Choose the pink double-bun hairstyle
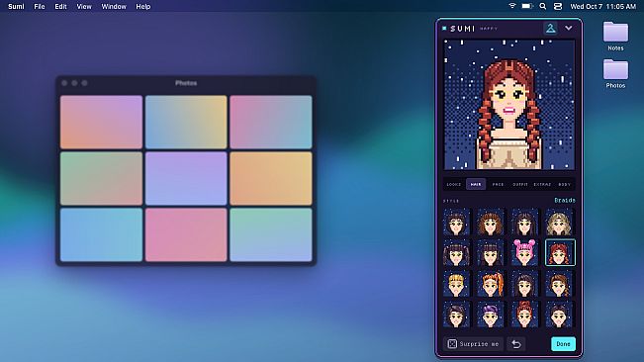644x362 pixels. pos(524,252)
